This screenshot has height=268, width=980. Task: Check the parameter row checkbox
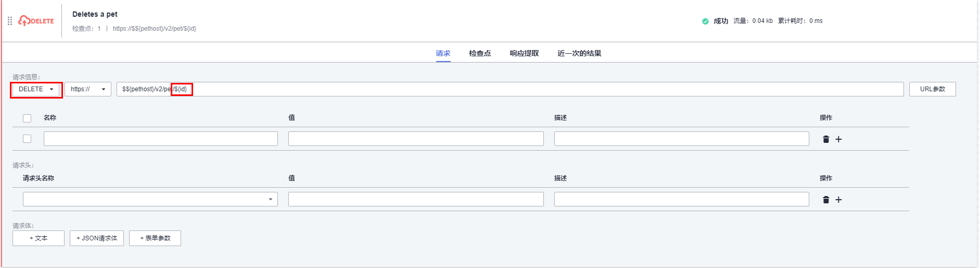tap(27, 139)
